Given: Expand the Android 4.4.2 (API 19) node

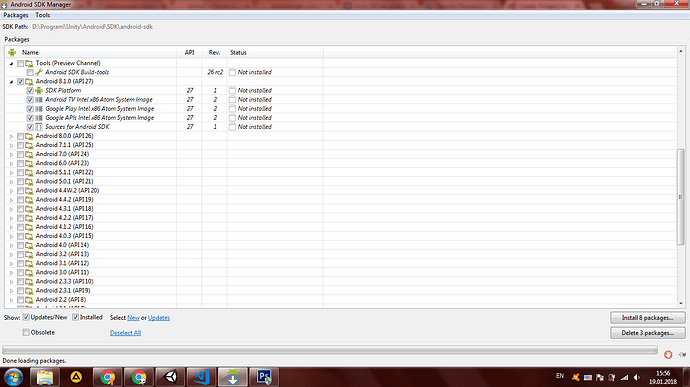Looking at the screenshot, I should (11, 200).
